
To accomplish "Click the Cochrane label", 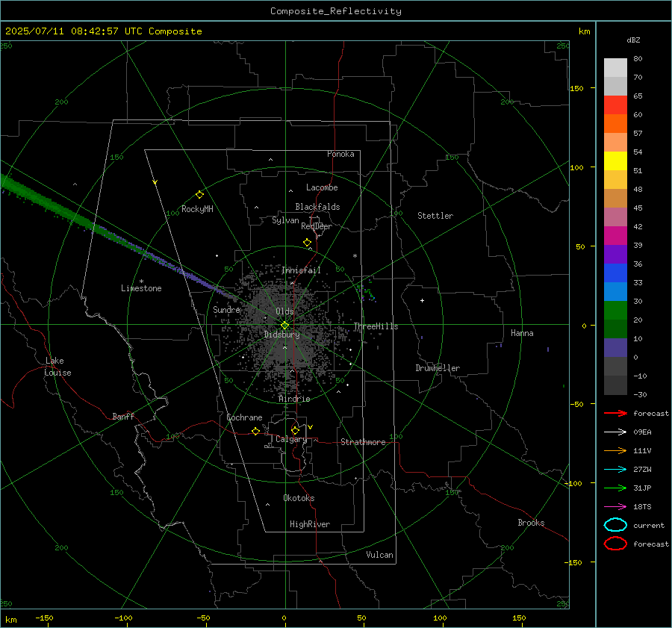I will tap(244, 417).
